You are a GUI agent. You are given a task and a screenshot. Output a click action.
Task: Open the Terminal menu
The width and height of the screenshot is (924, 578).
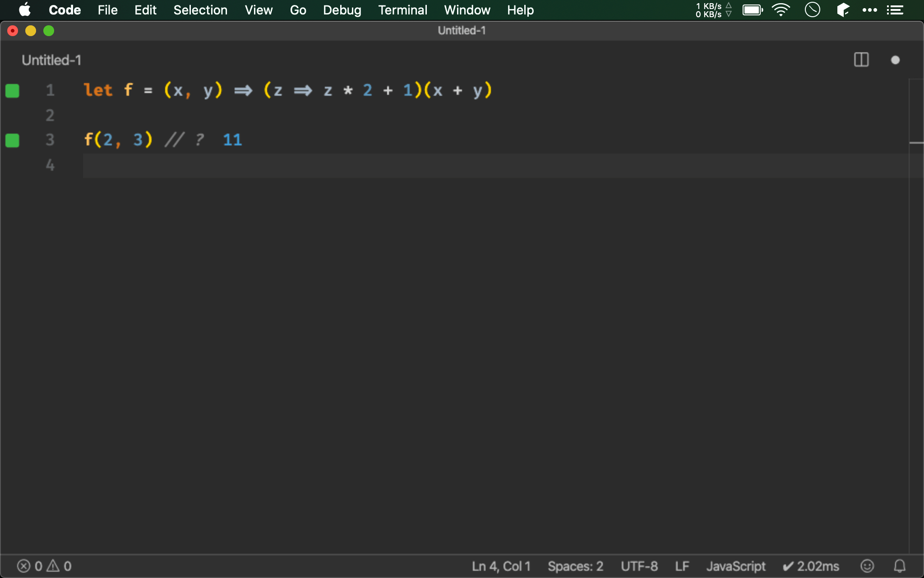tap(402, 10)
